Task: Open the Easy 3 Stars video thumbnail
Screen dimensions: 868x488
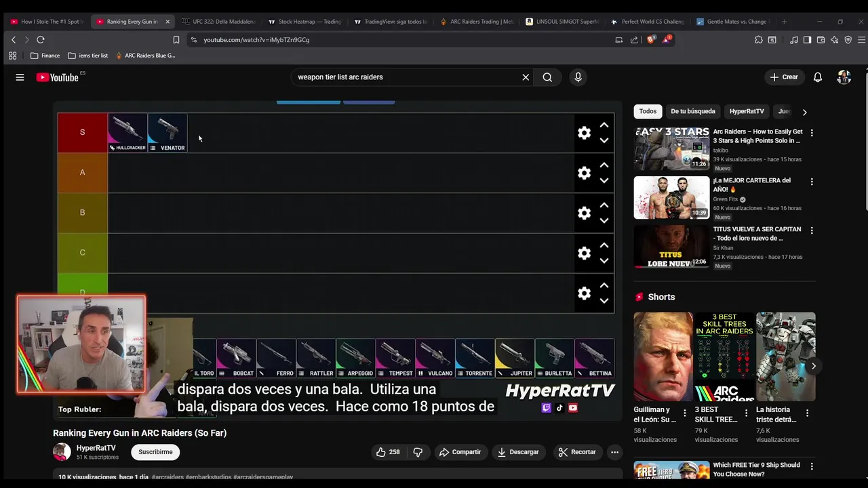Action: 671,148
